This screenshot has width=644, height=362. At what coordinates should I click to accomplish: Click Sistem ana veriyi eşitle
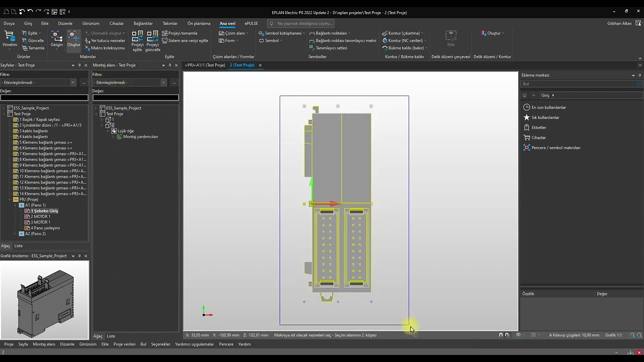pos(185,41)
